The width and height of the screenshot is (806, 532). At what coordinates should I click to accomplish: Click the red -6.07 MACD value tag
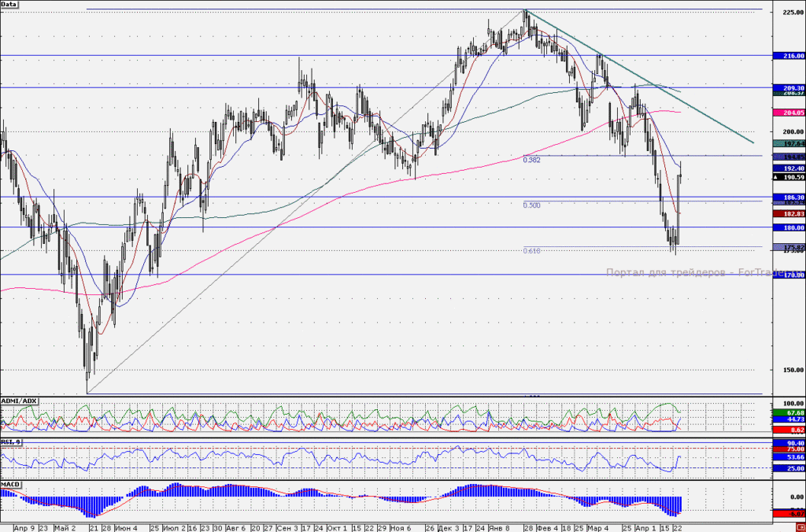pos(789,513)
